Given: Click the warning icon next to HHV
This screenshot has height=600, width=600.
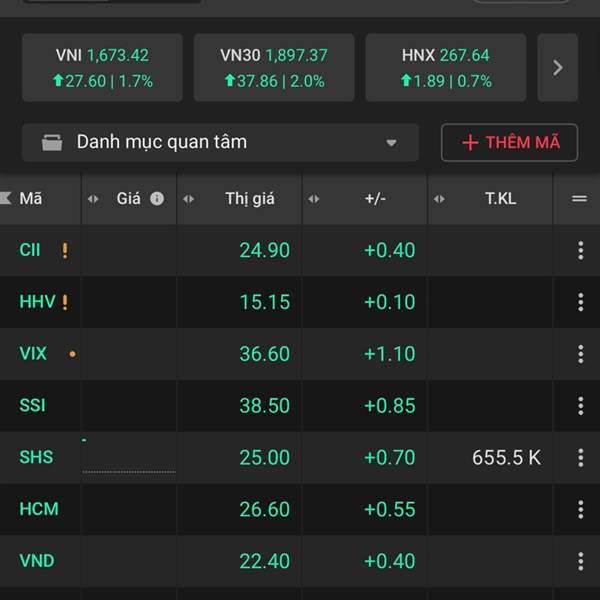Looking at the screenshot, I should point(65,302).
